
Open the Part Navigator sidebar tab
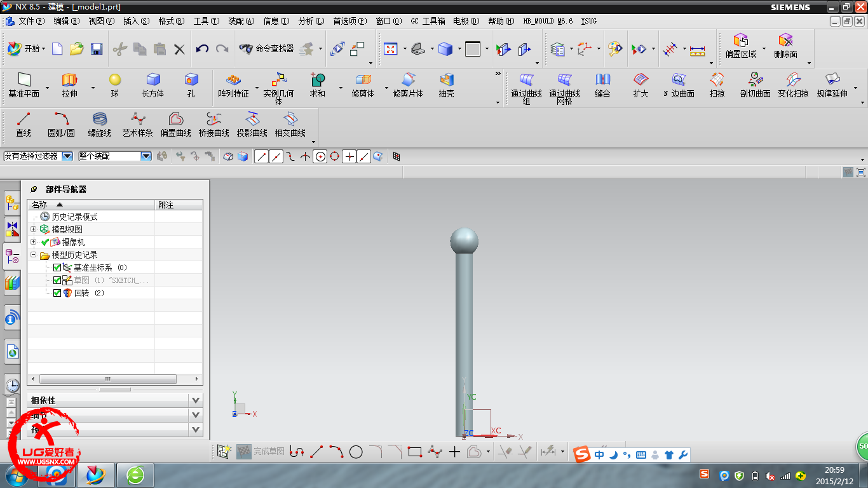(11, 257)
